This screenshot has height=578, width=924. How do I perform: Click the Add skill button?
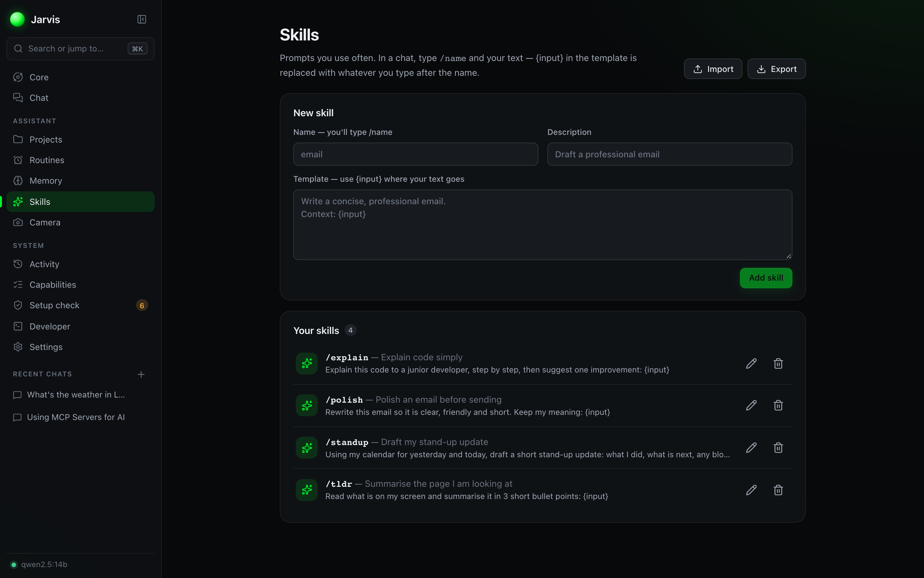pyautogui.click(x=766, y=278)
